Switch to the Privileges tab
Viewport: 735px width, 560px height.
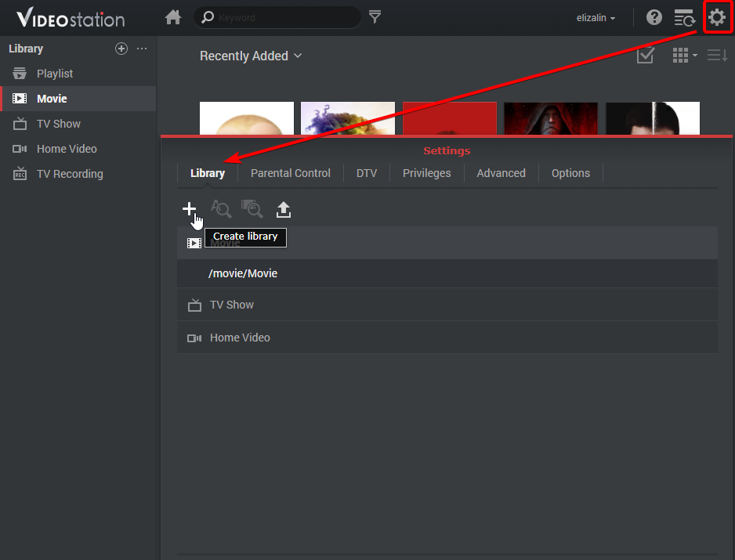426,173
